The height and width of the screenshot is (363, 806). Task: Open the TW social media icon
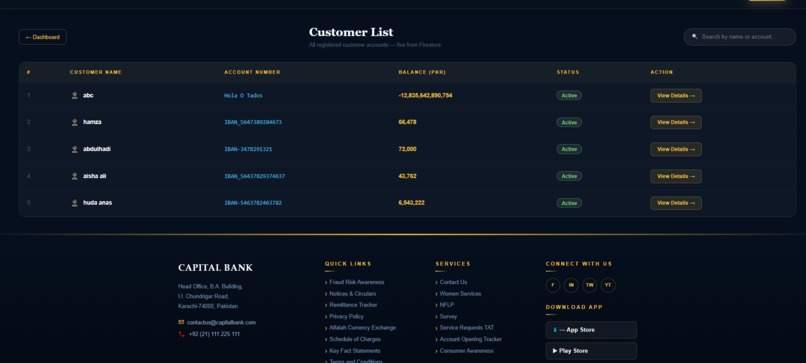pos(590,285)
